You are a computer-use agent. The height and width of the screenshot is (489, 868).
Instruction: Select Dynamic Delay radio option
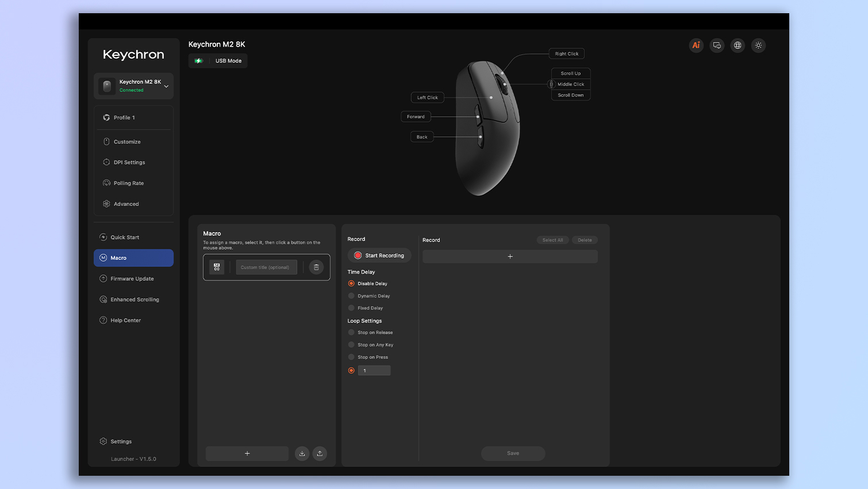[x=351, y=296]
